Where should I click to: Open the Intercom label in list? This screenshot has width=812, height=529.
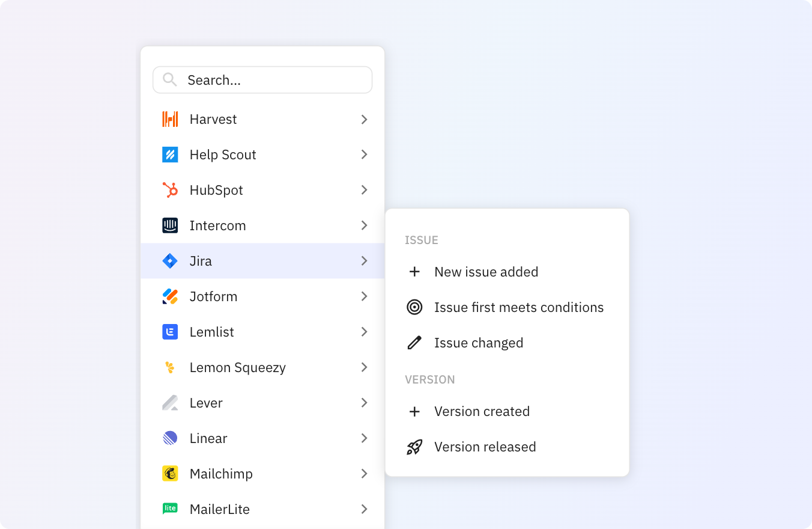(217, 225)
